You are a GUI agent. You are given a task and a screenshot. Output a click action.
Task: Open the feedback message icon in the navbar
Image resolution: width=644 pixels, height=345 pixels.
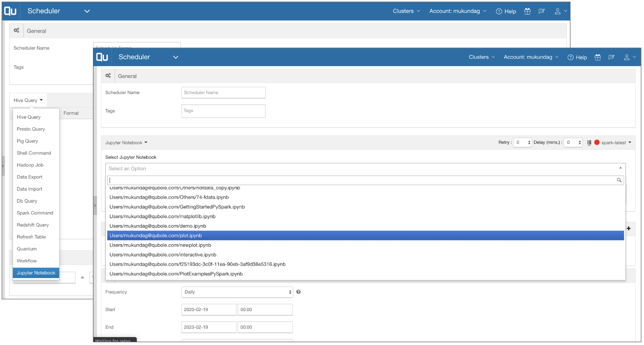click(x=611, y=57)
